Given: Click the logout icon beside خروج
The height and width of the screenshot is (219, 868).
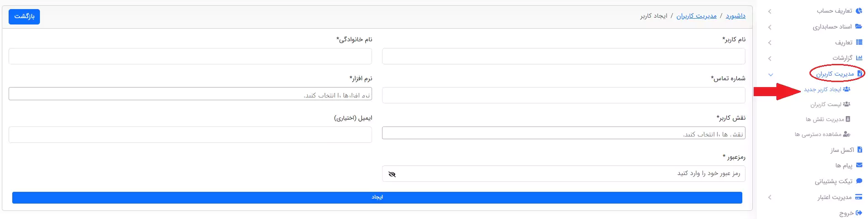Looking at the screenshot, I should tap(859, 213).
